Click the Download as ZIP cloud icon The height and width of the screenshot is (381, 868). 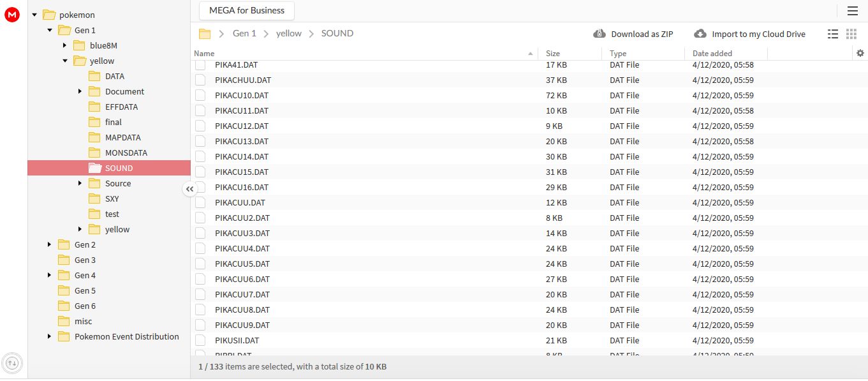(x=600, y=34)
